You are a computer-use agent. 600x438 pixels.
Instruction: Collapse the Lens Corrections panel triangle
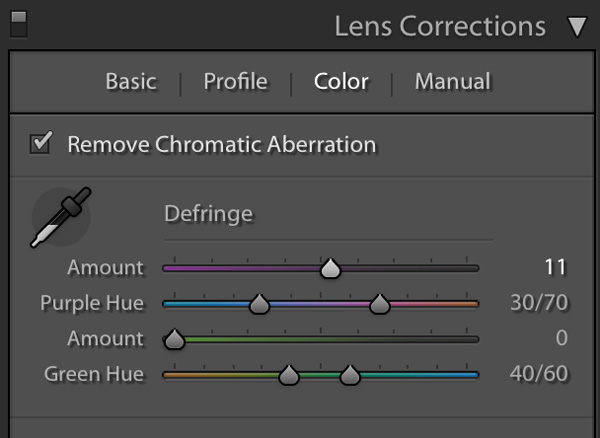click(577, 27)
